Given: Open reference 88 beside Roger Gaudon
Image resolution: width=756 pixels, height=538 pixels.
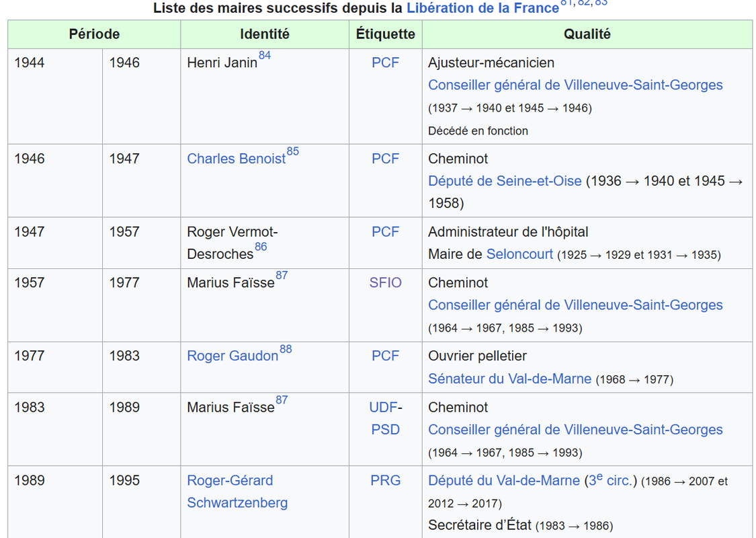Looking at the screenshot, I should (x=286, y=349).
